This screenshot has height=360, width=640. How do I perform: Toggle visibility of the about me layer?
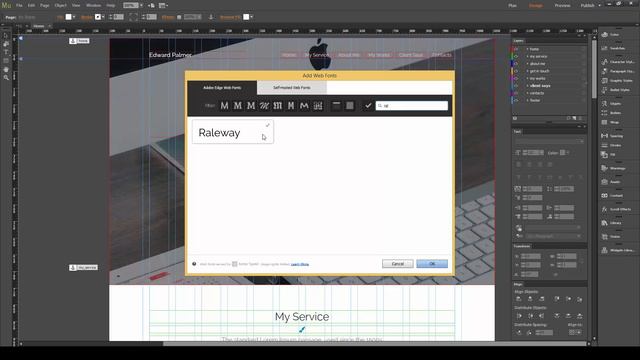point(516,64)
